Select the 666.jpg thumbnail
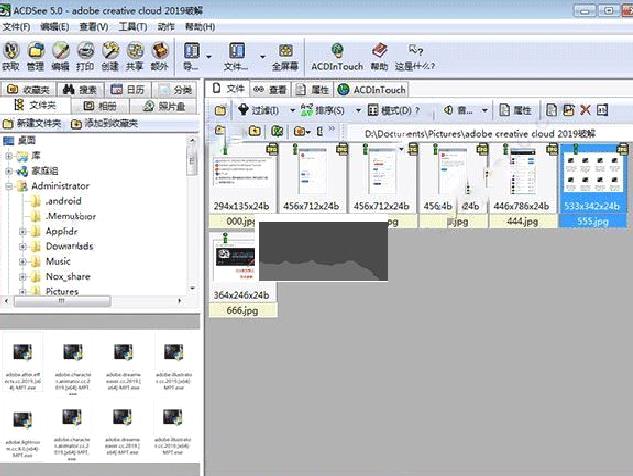Viewport: 633px width, 476px height. click(241, 275)
